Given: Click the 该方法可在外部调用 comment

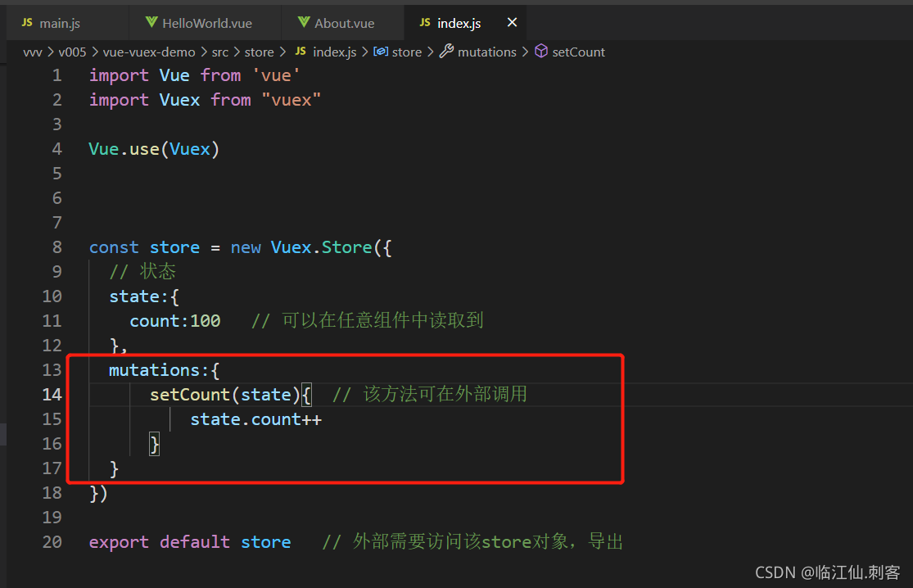Looking at the screenshot, I should 430,394.
